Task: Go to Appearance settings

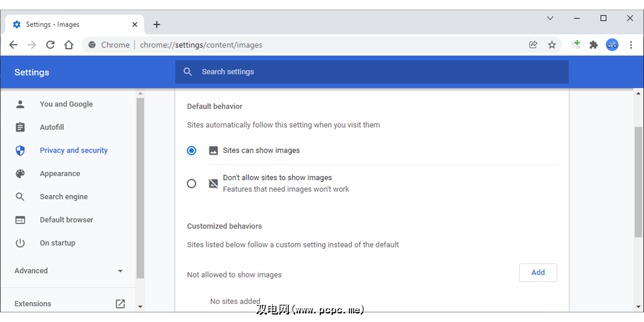Action: click(x=60, y=174)
